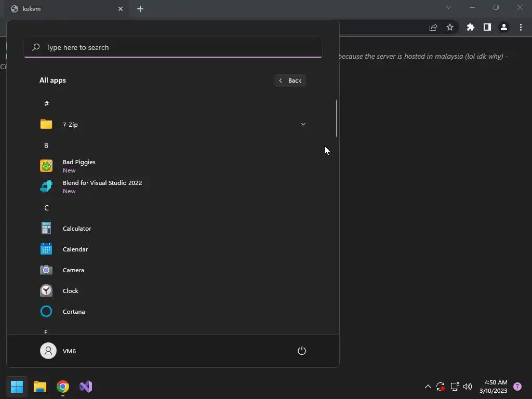Close the kekvm tab
Screen dimensions: 532x399
click(x=121, y=9)
